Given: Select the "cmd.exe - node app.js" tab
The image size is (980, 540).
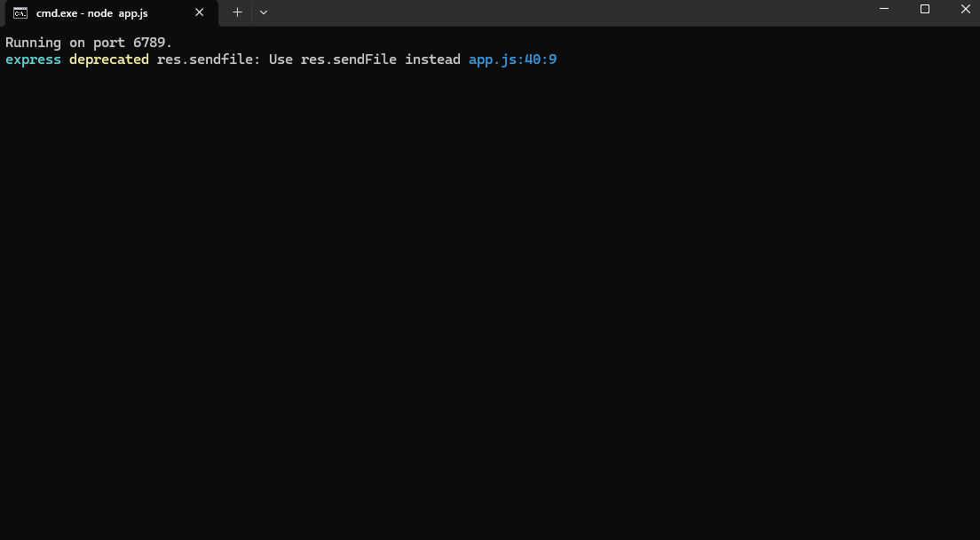Looking at the screenshot, I should [x=91, y=12].
